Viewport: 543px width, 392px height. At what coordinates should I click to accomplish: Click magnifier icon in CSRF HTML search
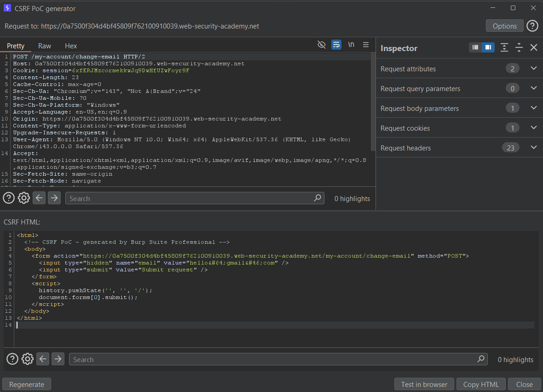(x=481, y=359)
